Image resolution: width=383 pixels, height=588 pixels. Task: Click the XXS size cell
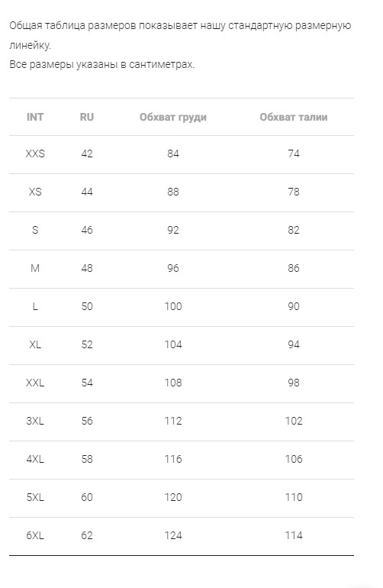35,153
